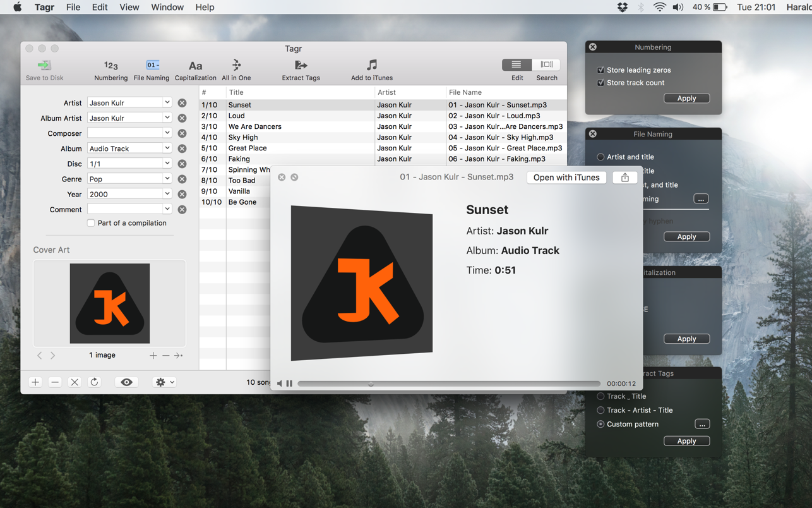Open the File Naming tool

click(152, 70)
